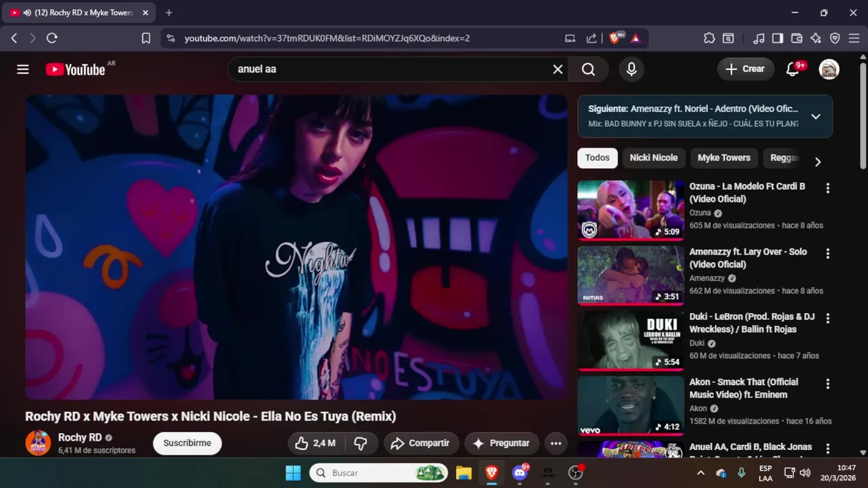868x488 pixels.
Task: Play the Amenazzy Solo thumbnail
Action: coord(631,275)
